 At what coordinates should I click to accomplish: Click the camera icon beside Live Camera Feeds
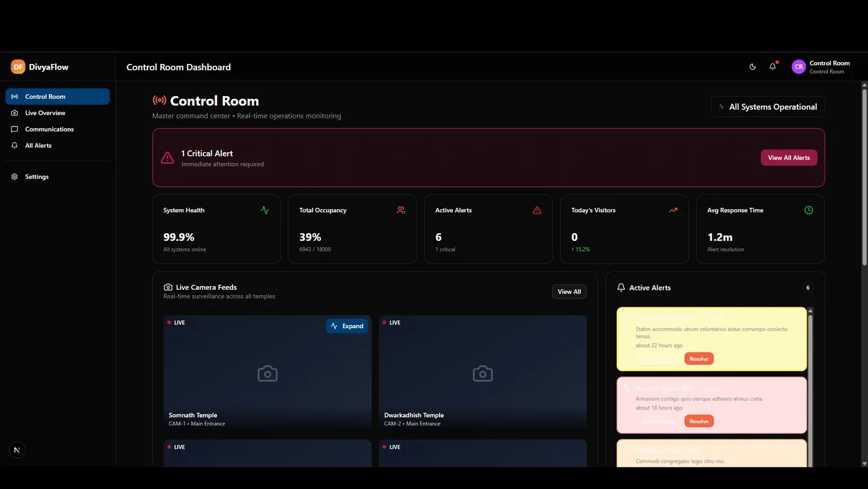tap(168, 287)
